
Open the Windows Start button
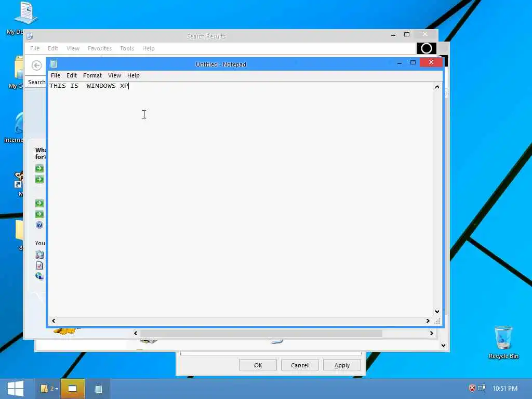(15, 389)
